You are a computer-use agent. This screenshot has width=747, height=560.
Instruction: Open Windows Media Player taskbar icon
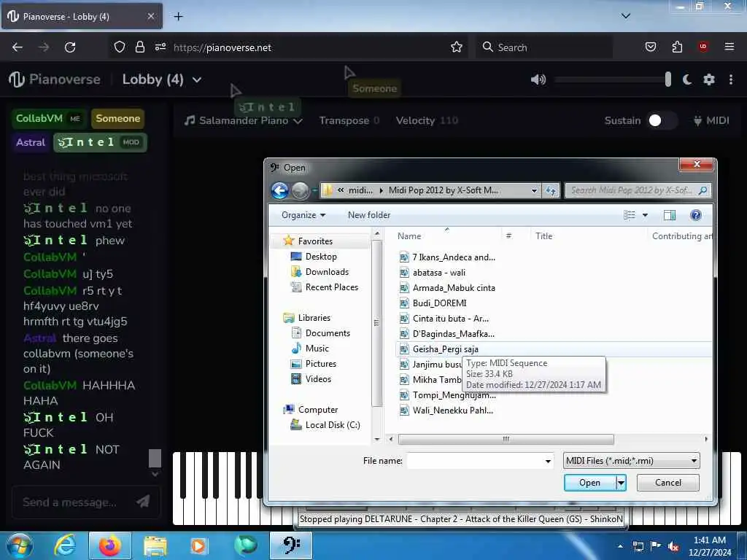click(198, 545)
